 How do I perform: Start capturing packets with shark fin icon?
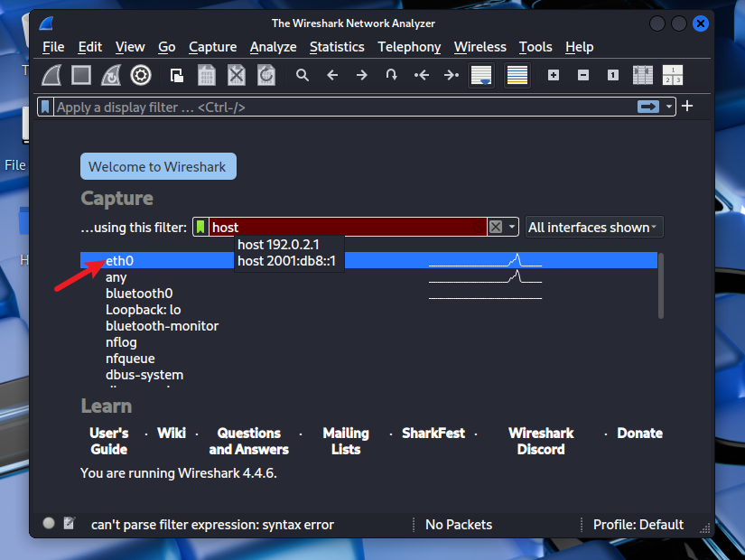click(x=51, y=75)
